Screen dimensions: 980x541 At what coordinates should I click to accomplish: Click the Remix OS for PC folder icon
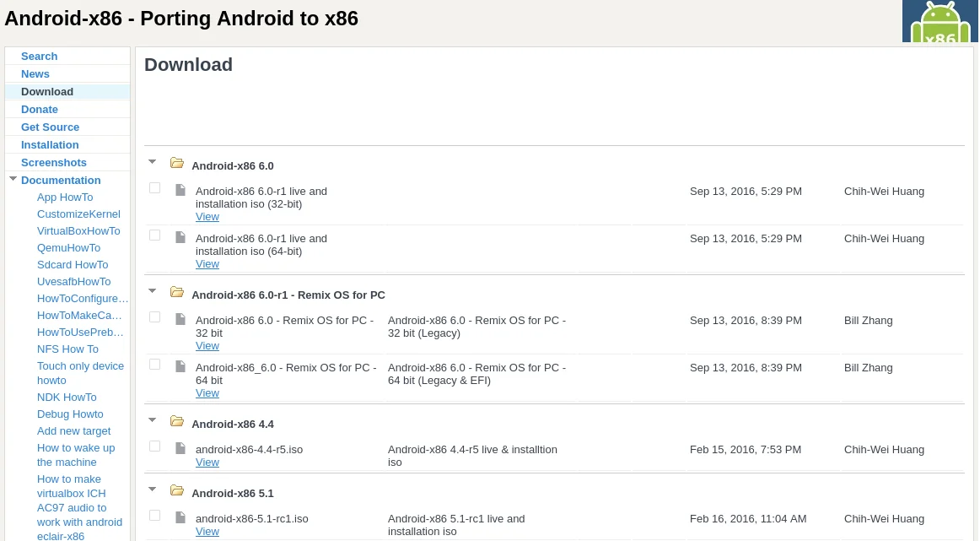[x=177, y=292]
